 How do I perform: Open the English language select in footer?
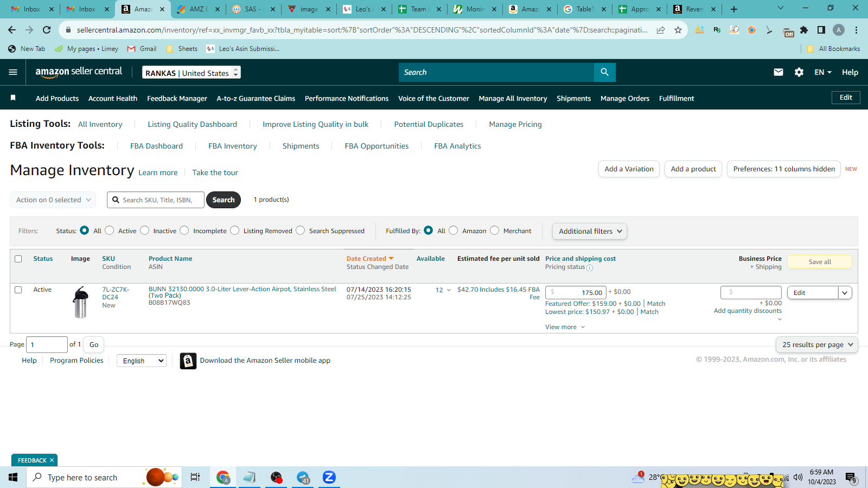[142, 361]
